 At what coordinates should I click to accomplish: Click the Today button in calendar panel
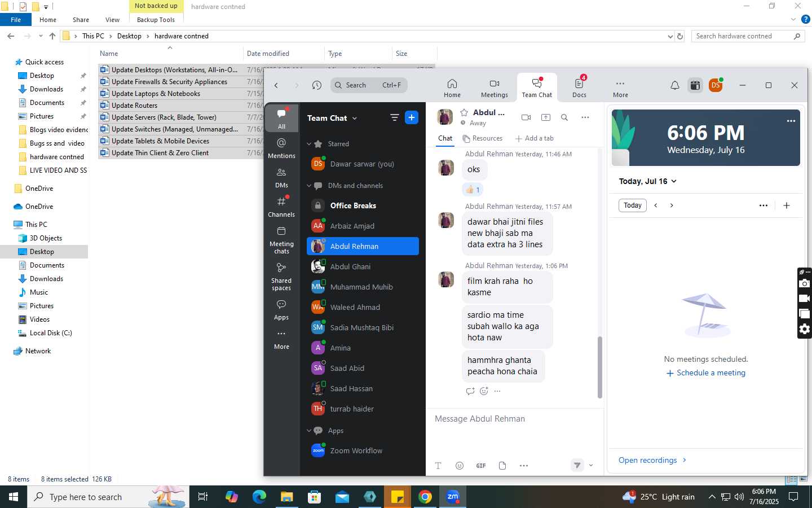tap(633, 205)
